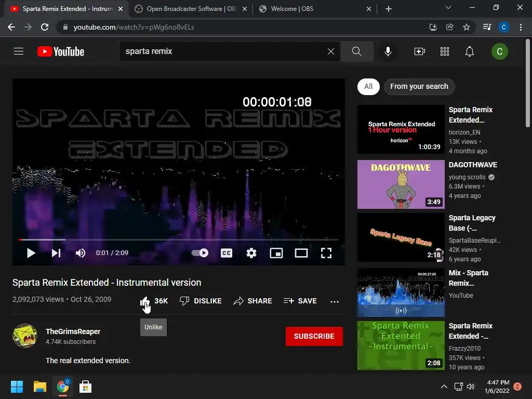Open Mix - Sparta Remix playlist
532x399 pixels.
click(401, 292)
